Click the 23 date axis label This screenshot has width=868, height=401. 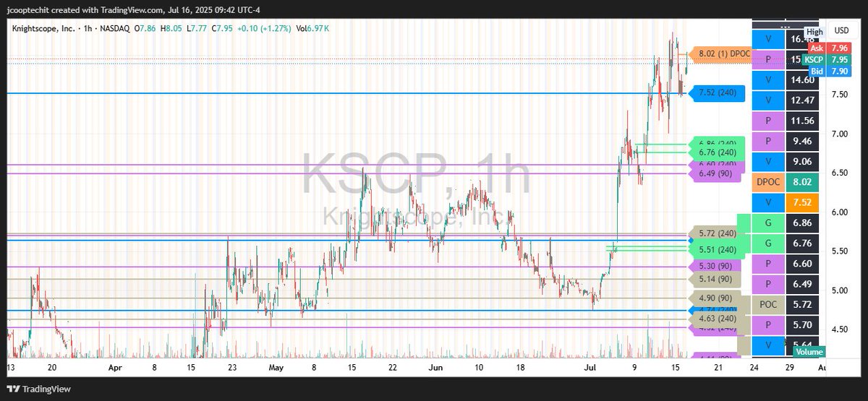[231, 367]
